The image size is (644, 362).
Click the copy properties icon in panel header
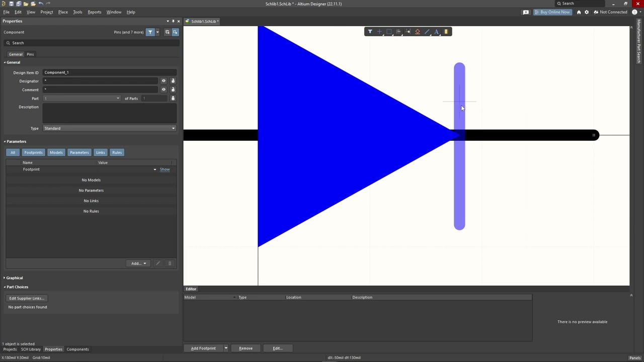167,32
